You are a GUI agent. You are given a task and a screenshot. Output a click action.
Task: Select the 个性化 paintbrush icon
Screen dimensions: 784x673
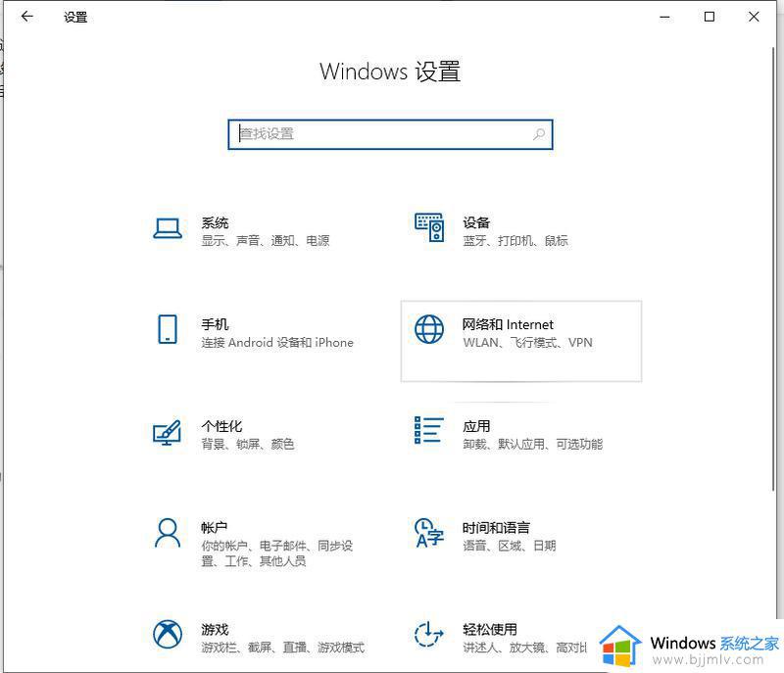coord(167,432)
